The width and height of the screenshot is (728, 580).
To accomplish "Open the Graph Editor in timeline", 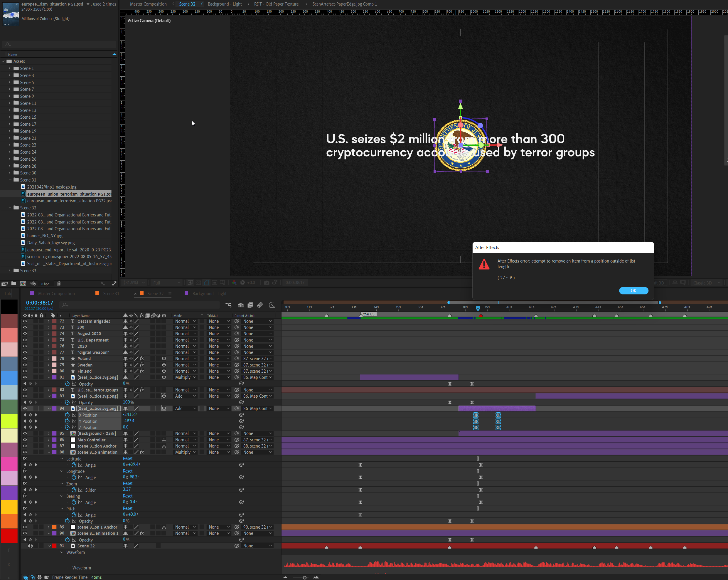I will click(x=272, y=305).
